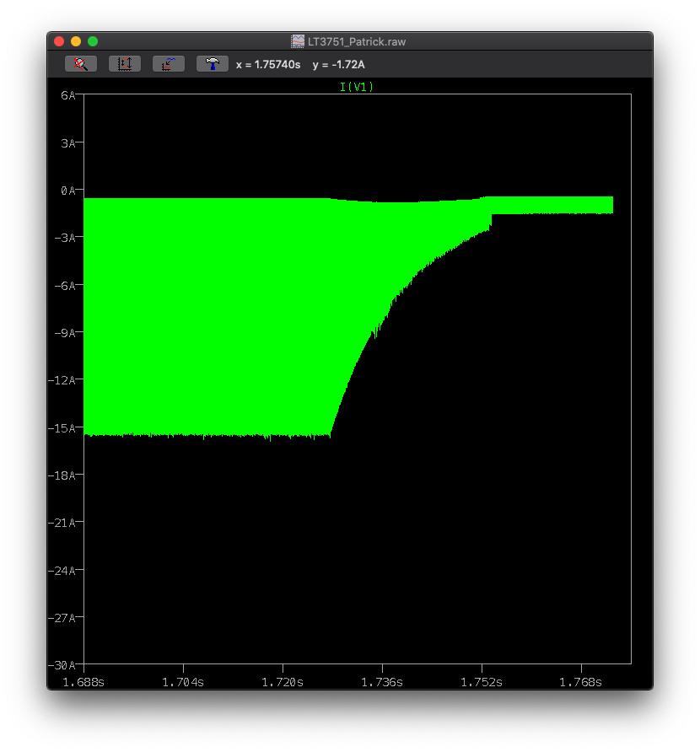Click the x = 1.75740s cursor readout
This screenshot has height=752, width=700.
[268, 65]
